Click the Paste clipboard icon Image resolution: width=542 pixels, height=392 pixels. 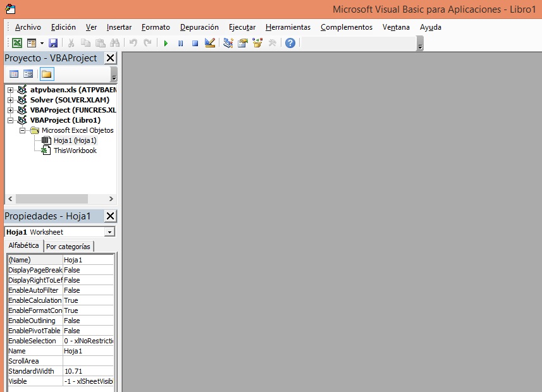(101, 43)
